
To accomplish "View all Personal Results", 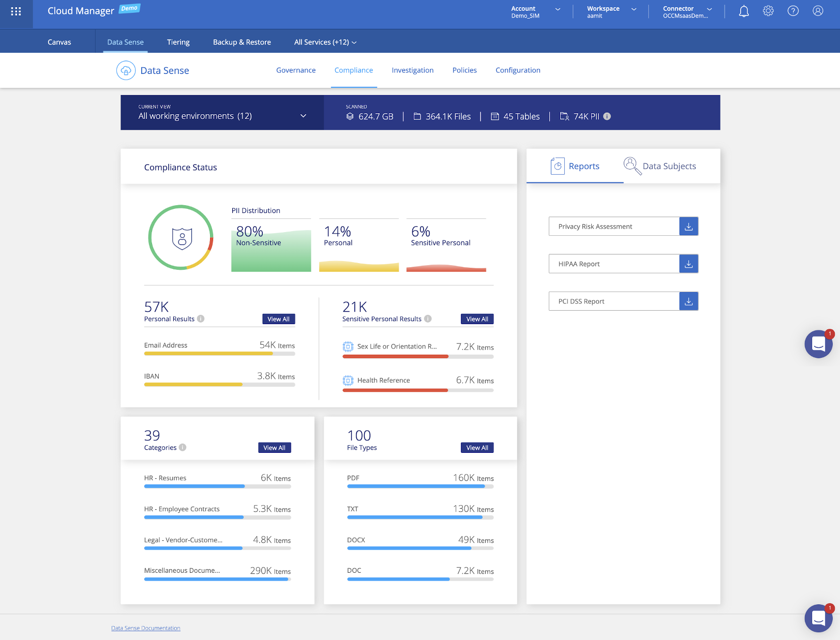I will (x=278, y=319).
